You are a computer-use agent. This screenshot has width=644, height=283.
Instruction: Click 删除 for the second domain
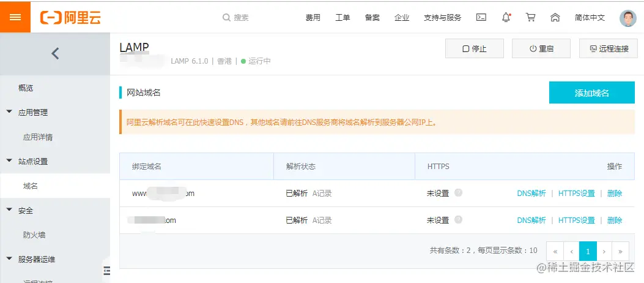[615, 221]
